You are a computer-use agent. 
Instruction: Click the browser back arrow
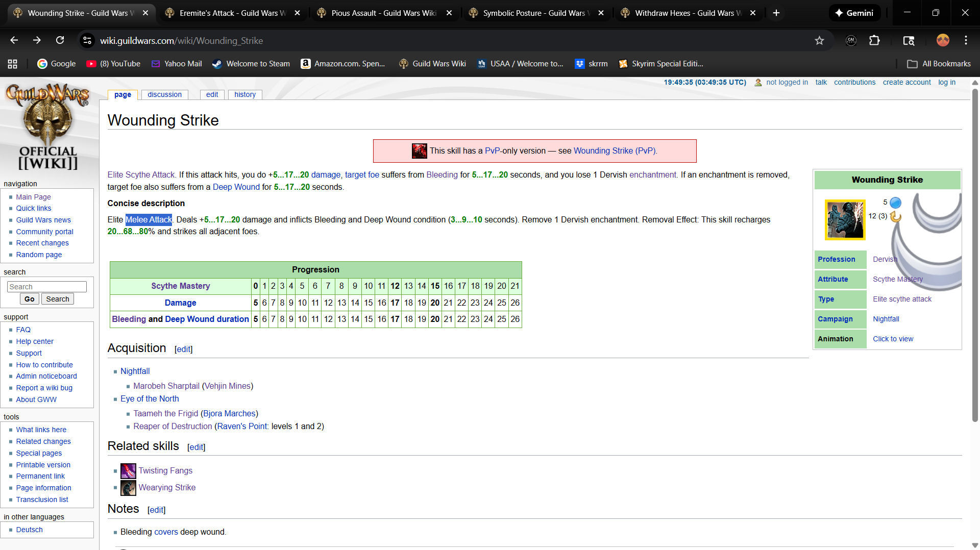[x=14, y=40]
